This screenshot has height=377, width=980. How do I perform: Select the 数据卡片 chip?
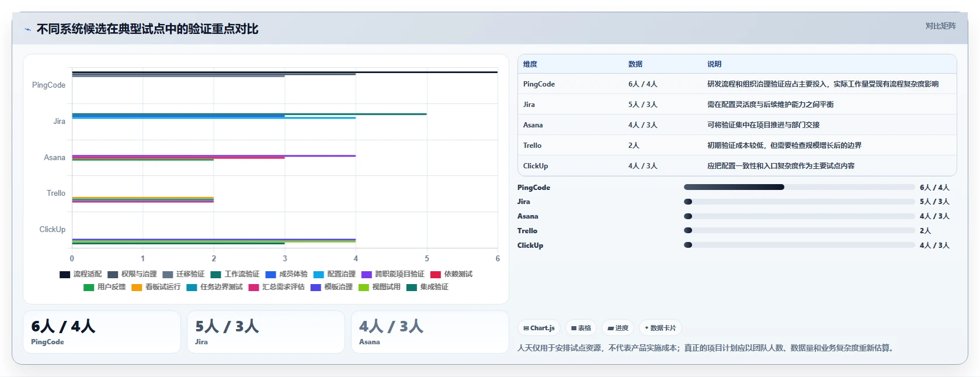[660, 328]
